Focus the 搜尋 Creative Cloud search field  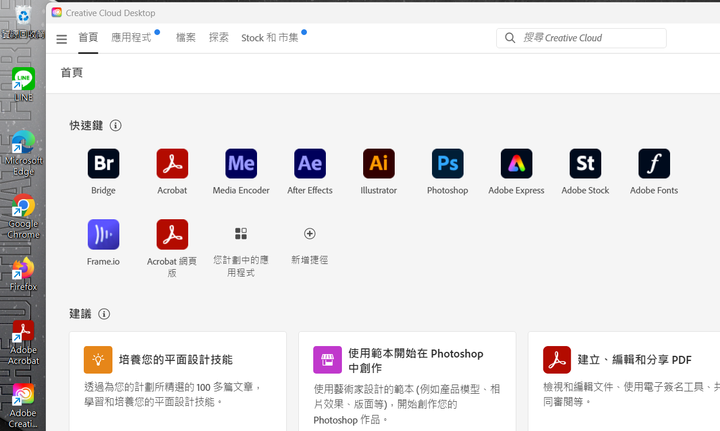(x=581, y=38)
